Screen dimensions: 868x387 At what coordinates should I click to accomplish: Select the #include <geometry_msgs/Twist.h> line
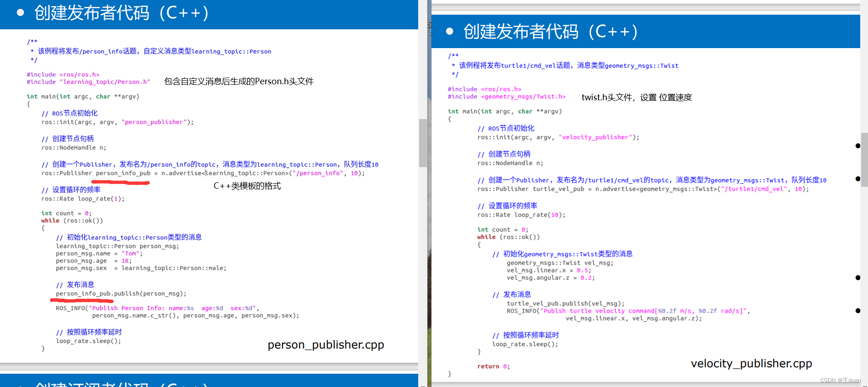(507, 97)
